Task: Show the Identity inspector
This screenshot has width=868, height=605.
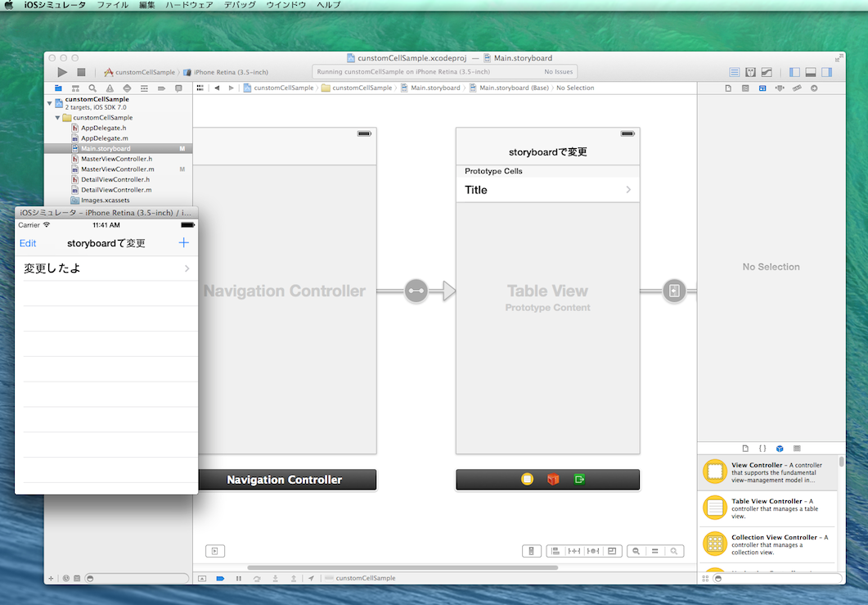Action: [x=762, y=88]
